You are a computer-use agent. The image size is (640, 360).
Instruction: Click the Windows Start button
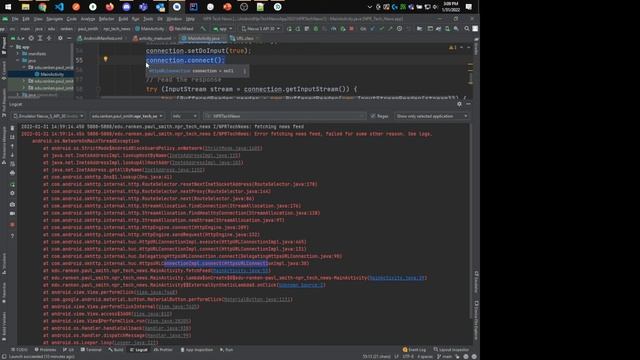(x=8, y=7)
